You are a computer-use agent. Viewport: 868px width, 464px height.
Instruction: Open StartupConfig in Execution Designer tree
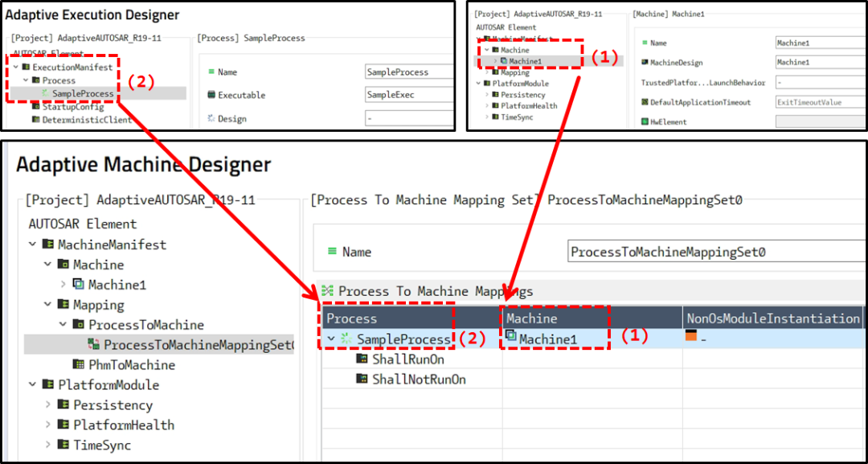point(73,106)
